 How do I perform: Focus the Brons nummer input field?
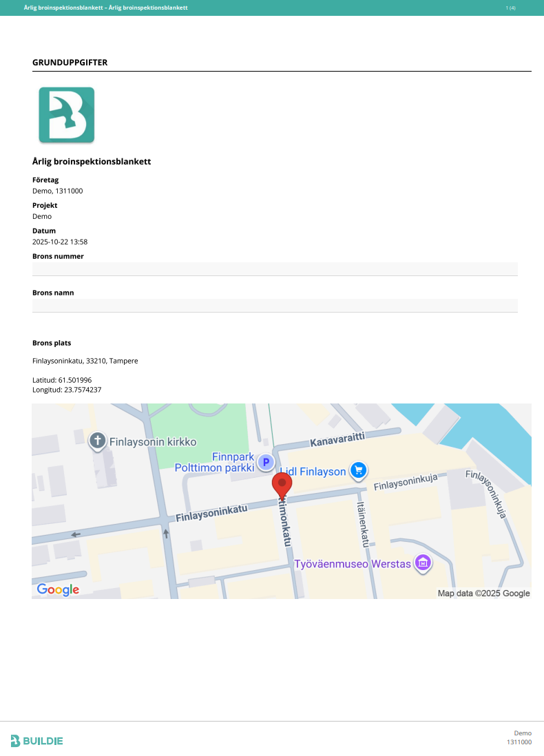275,269
